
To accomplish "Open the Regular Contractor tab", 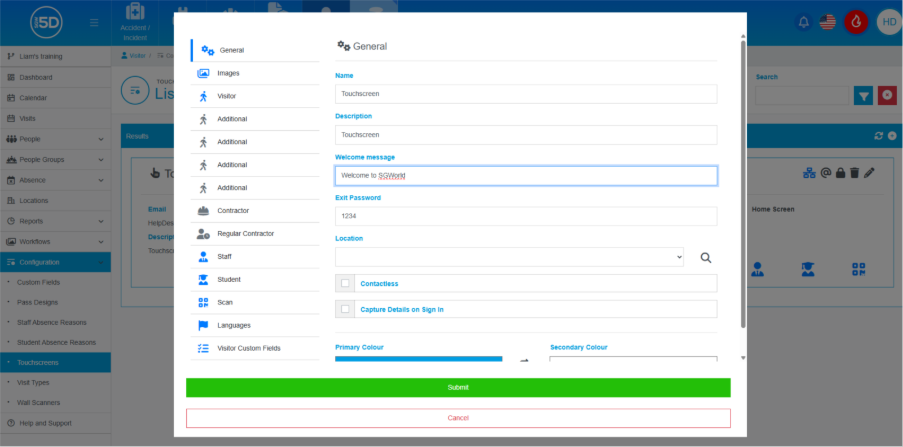I will [x=255, y=234].
